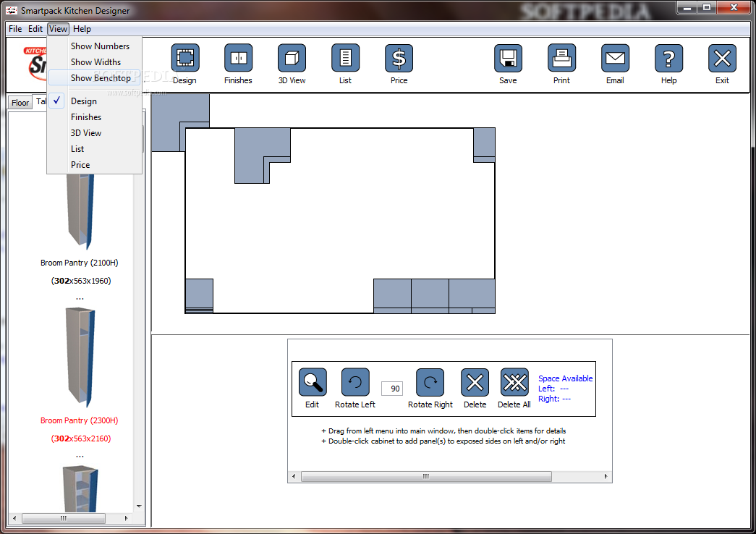Click the Delete All icon
This screenshot has width=756, height=534.
pyautogui.click(x=514, y=383)
